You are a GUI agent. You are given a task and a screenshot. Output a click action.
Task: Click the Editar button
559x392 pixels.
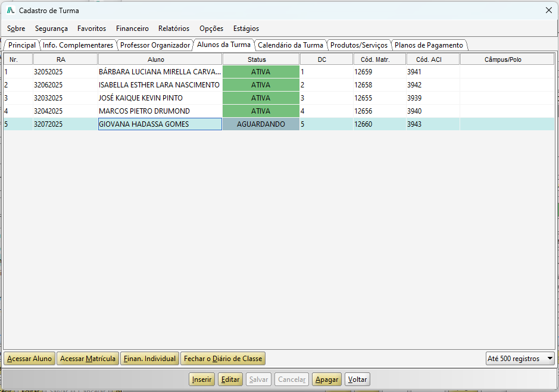(230, 380)
